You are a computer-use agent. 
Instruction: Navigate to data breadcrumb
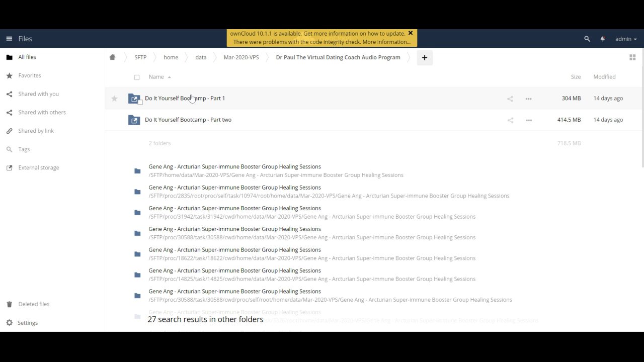[201, 57]
